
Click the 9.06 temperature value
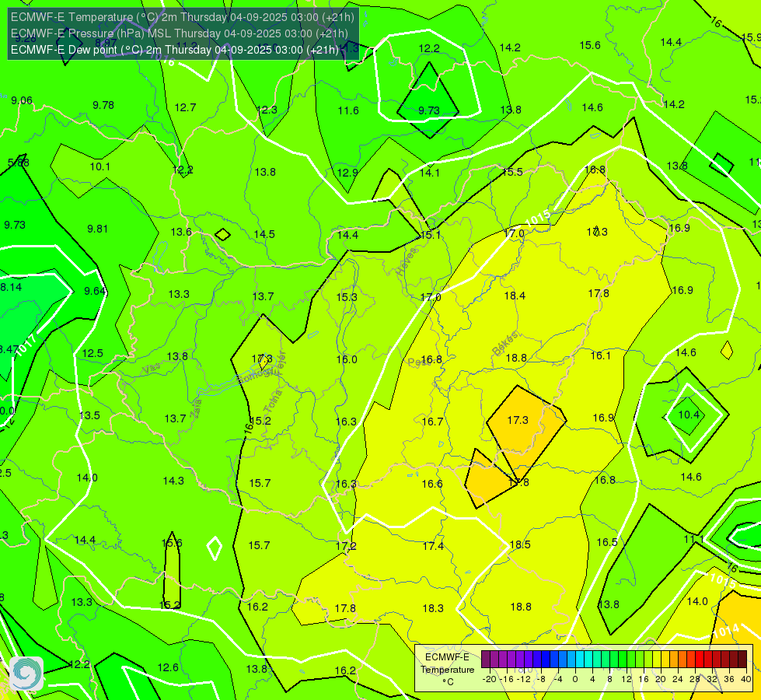pos(22,100)
